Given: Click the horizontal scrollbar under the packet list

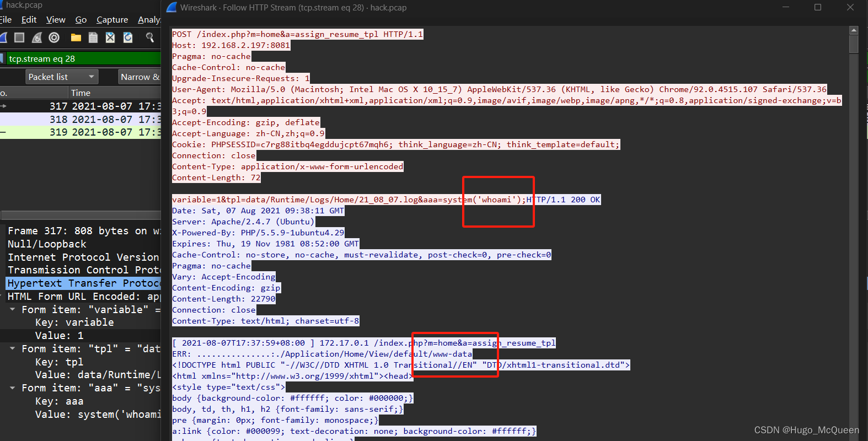Looking at the screenshot, I should [x=81, y=214].
